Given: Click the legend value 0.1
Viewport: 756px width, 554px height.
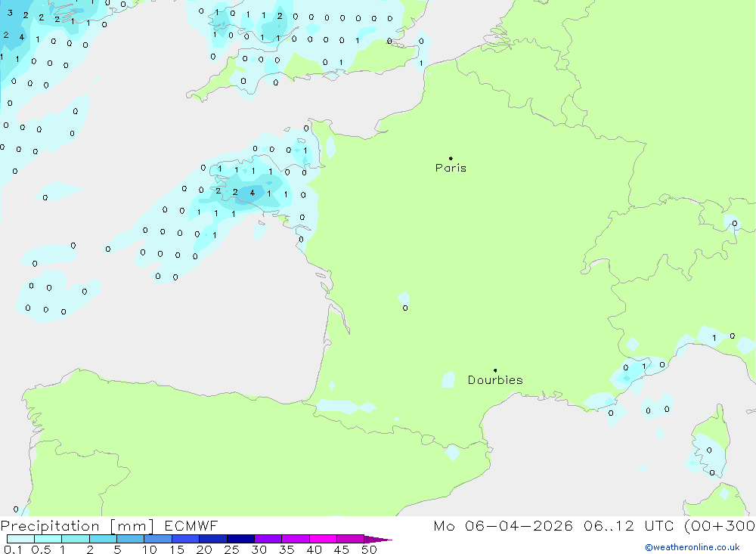Looking at the screenshot, I should [13, 549].
